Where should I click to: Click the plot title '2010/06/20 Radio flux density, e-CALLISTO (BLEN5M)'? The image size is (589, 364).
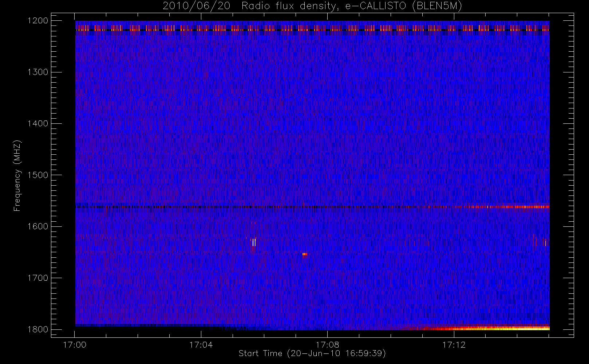pos(312,6)
